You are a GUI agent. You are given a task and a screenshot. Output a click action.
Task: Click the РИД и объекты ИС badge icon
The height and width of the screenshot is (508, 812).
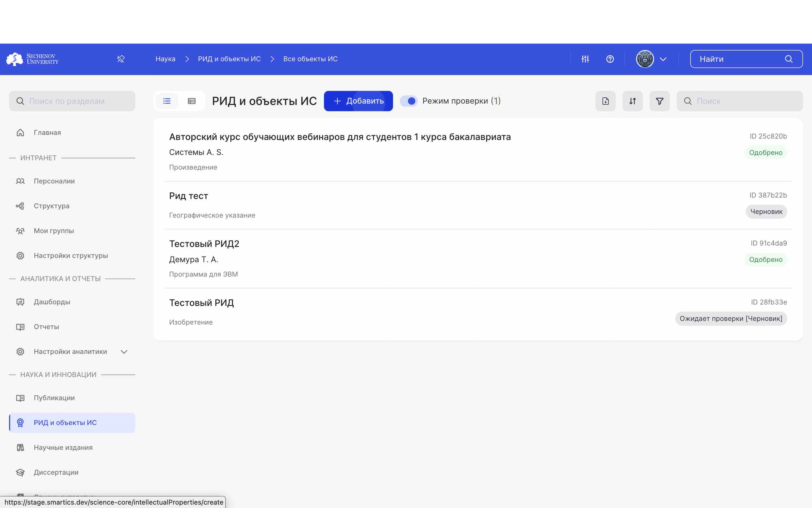tap(20, 423)
